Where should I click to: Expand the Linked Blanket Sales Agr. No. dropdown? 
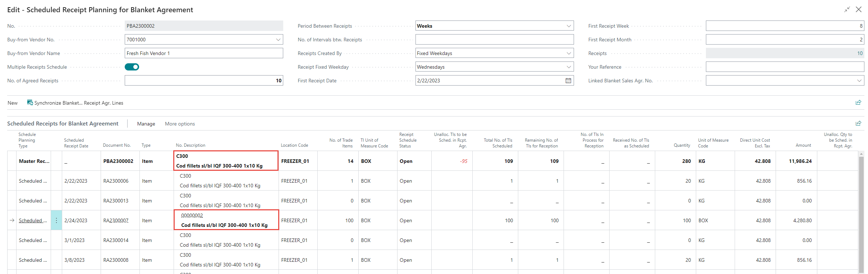pos(859,81)
